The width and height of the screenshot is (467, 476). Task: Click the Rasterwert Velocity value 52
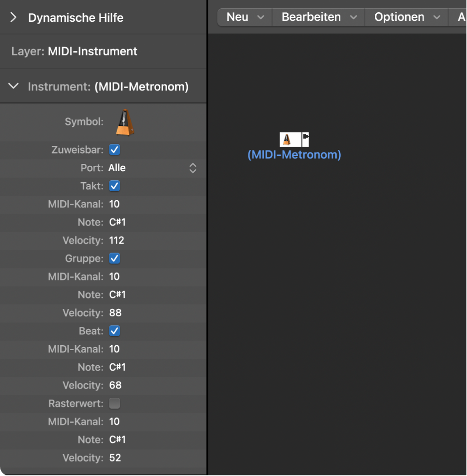point(115,458)
